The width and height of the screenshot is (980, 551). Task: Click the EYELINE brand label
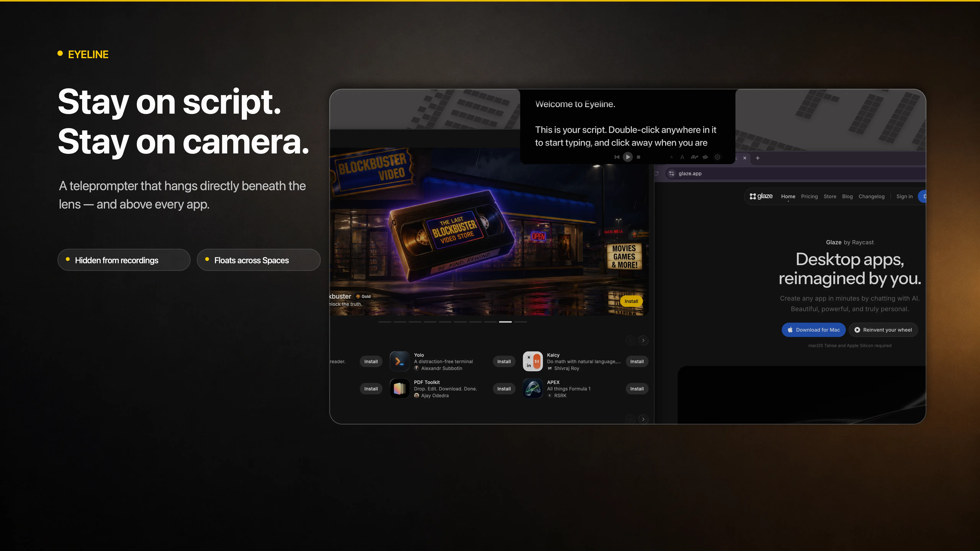(x=88, y=54)
